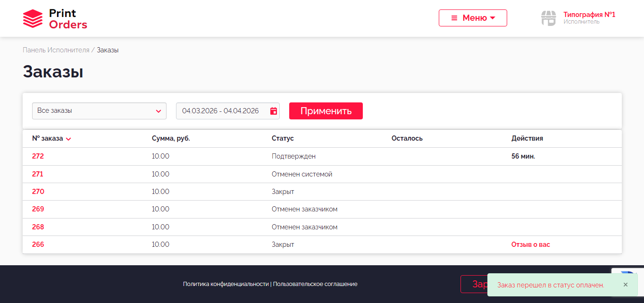The image size is (644, 303).
Task: Open Политика конфиденциальности link
Action: [x=226, y=284]
